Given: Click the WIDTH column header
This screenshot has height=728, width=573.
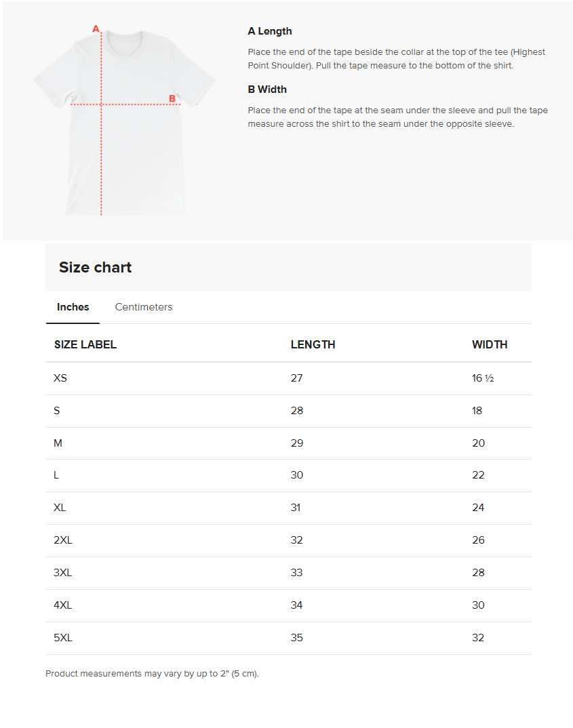Looking at the screenshot, I should [490, 344].
